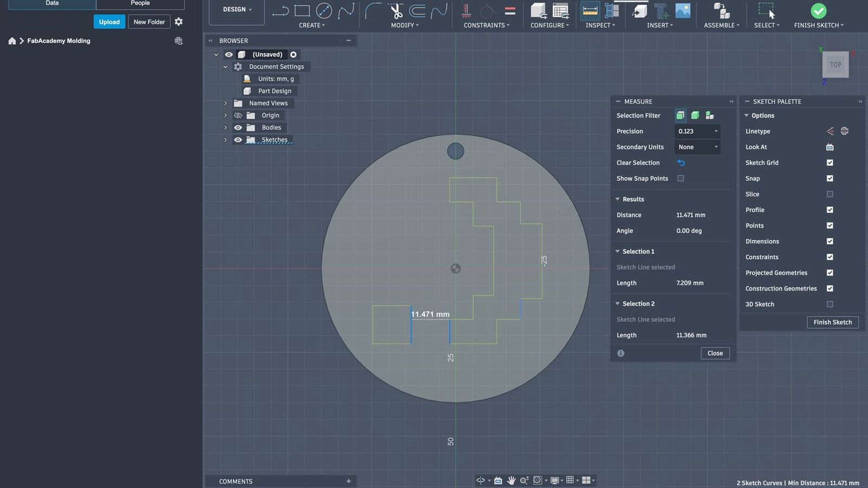The image size is (868, 488).
Task: Click the green Finish Sketch checkmark icon
Action: (819, 11)
